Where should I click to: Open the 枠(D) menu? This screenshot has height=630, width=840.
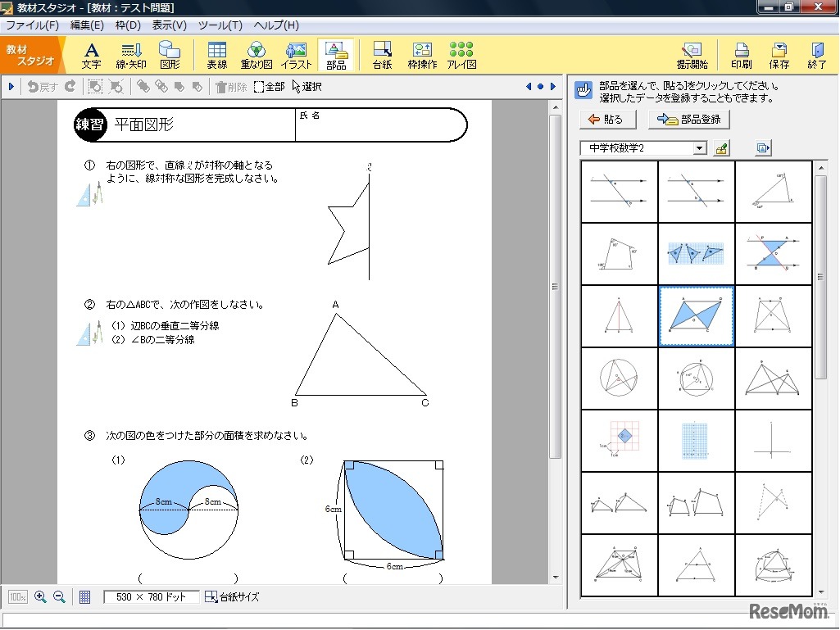tap(128, 25)
